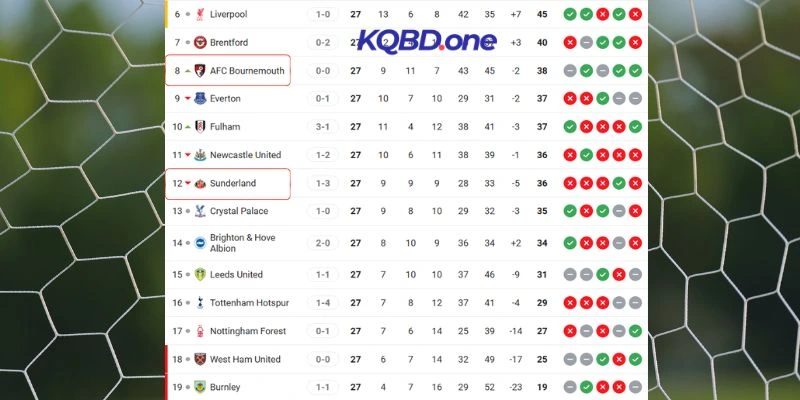800x400 pixels.
Task: Click Fulham's last green form checkmark
Action: tap(636, 127)
